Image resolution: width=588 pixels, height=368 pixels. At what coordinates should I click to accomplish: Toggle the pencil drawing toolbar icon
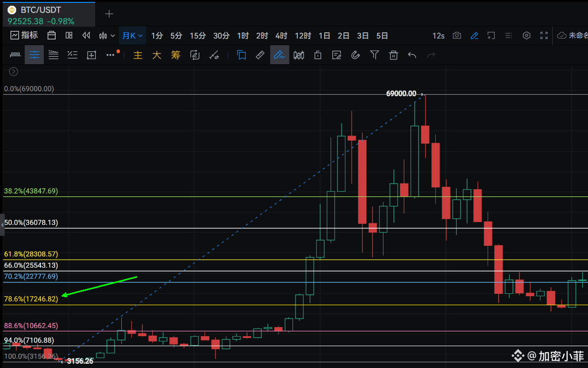tap(474, 36)
